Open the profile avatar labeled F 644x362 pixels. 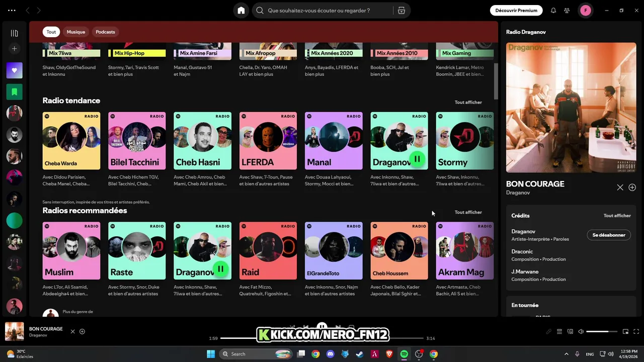click(585, 11)
